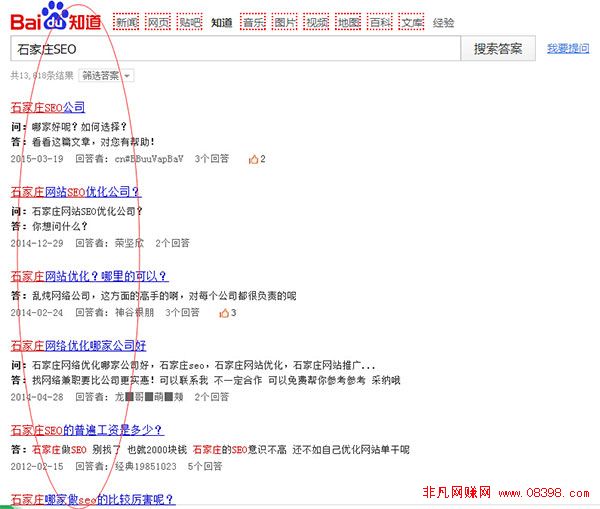Open the 网页 tab

pyautogui.click(x=158, y=23)
